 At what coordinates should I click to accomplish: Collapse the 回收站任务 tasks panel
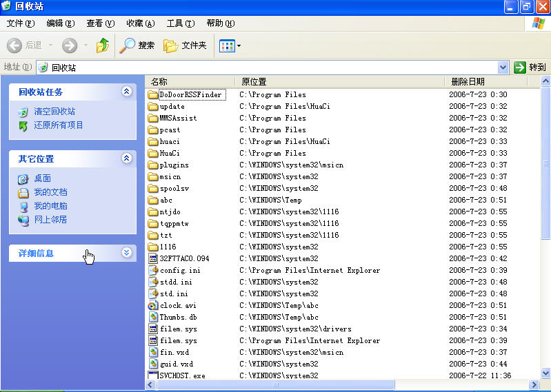pyautogui.click(x=126, y=92)
